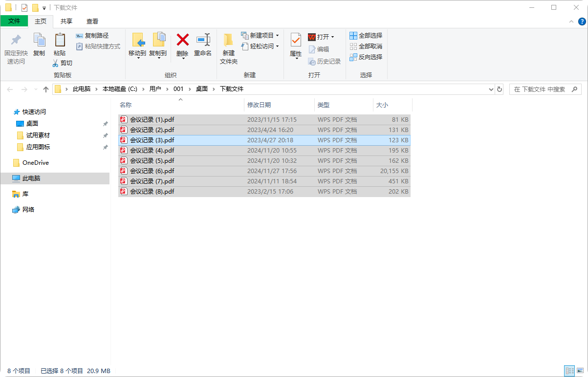Click the back navigation arrow
588x377 pixels.
pyautogui.click(x=10, y=89)
